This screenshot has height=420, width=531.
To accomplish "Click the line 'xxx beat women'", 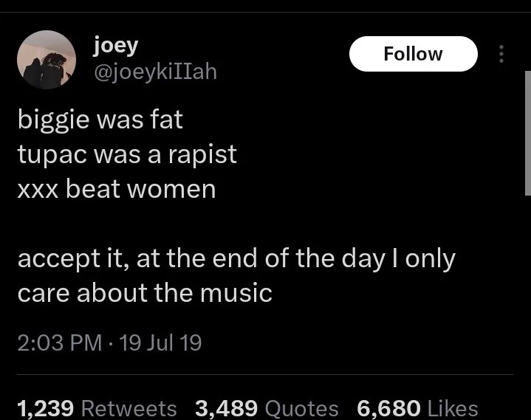I will pos(117,189).
